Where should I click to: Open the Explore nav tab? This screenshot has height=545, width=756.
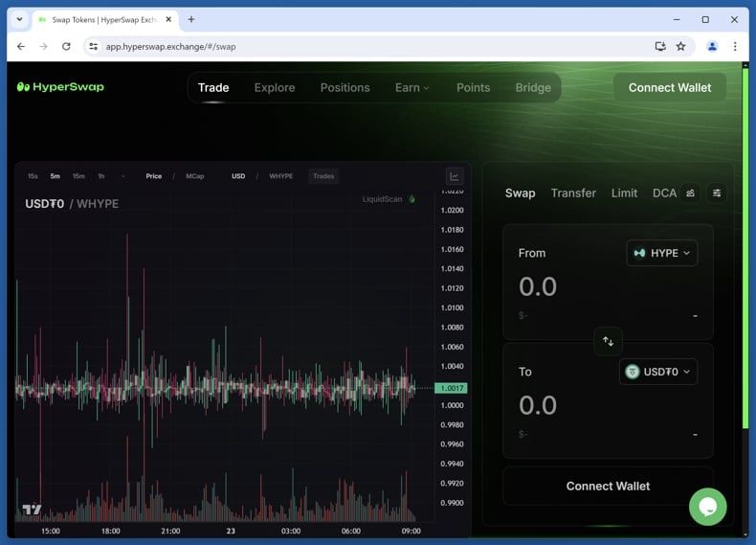click(x=275, y=87)
